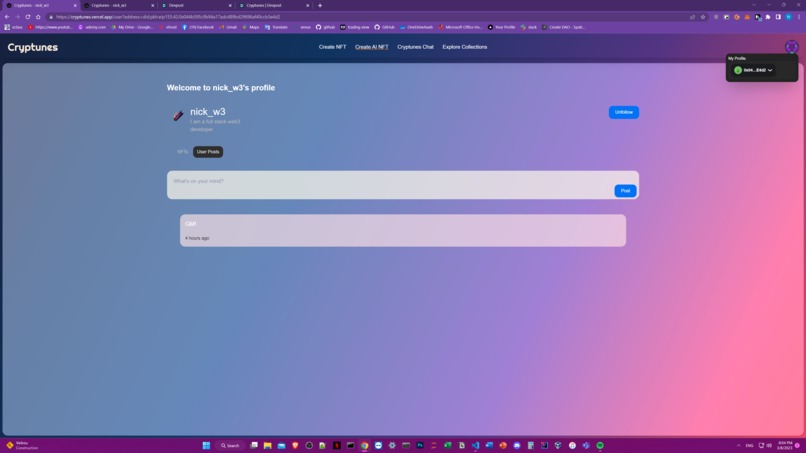The height and width of the screenshot is (453, 806).
Task: Switch to the Orbis 'Dexpost' tab
Action: [x=196, y=5]
